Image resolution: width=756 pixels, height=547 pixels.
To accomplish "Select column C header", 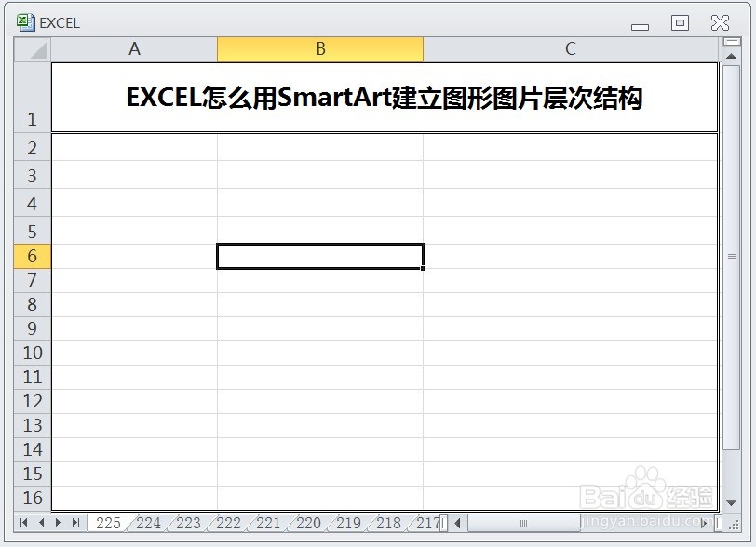I will [x=571, y=49].
